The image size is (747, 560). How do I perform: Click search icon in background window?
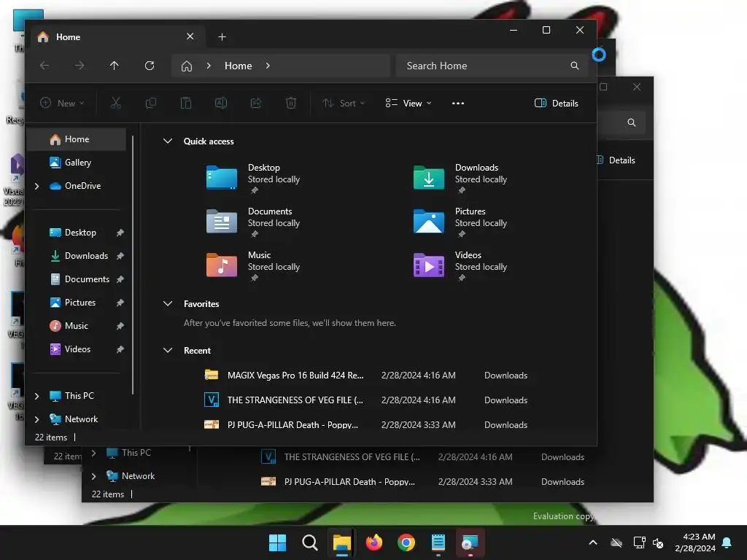(x=632, y=122)
